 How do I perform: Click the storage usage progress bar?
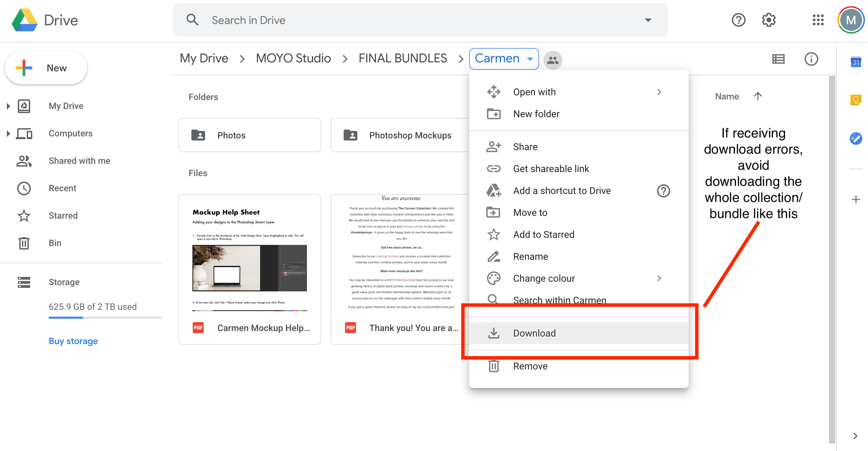click(105, 318)
